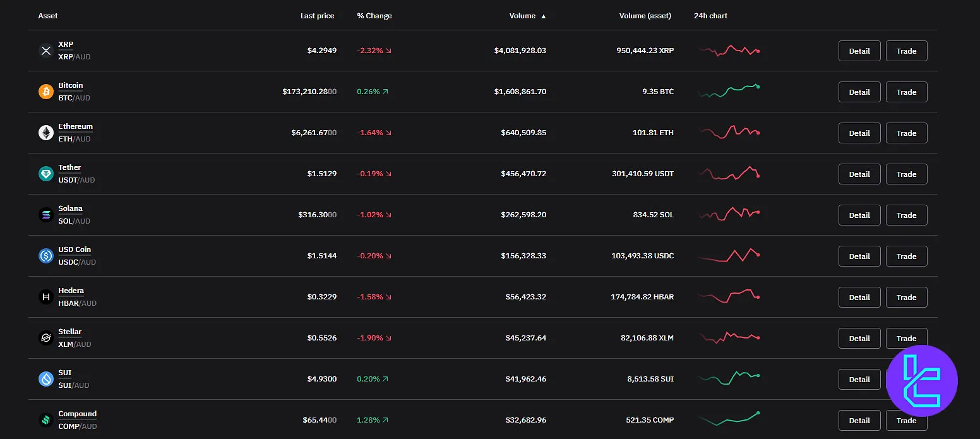Click Trade for Bitcoin
980x439 pixels.
(x=906, y=92)
